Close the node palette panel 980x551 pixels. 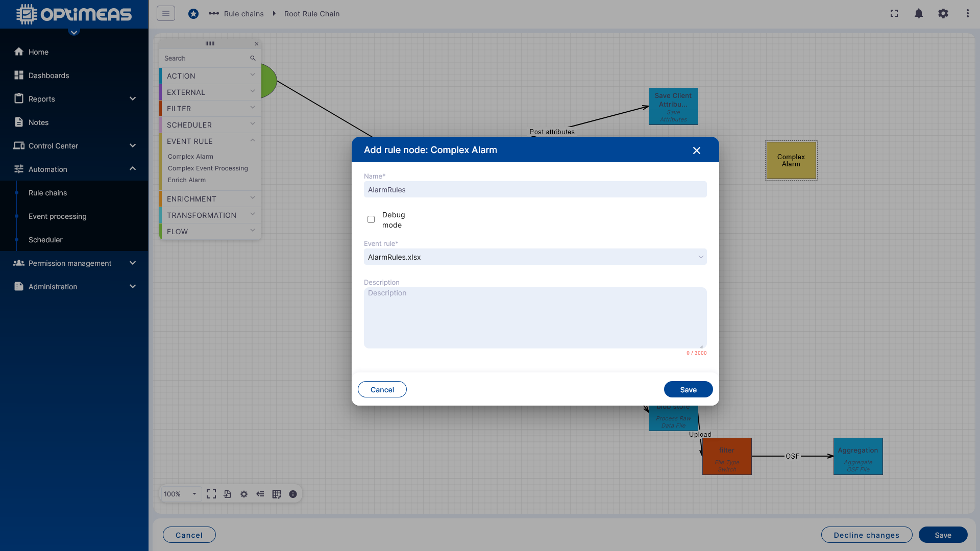coord(257,44)
